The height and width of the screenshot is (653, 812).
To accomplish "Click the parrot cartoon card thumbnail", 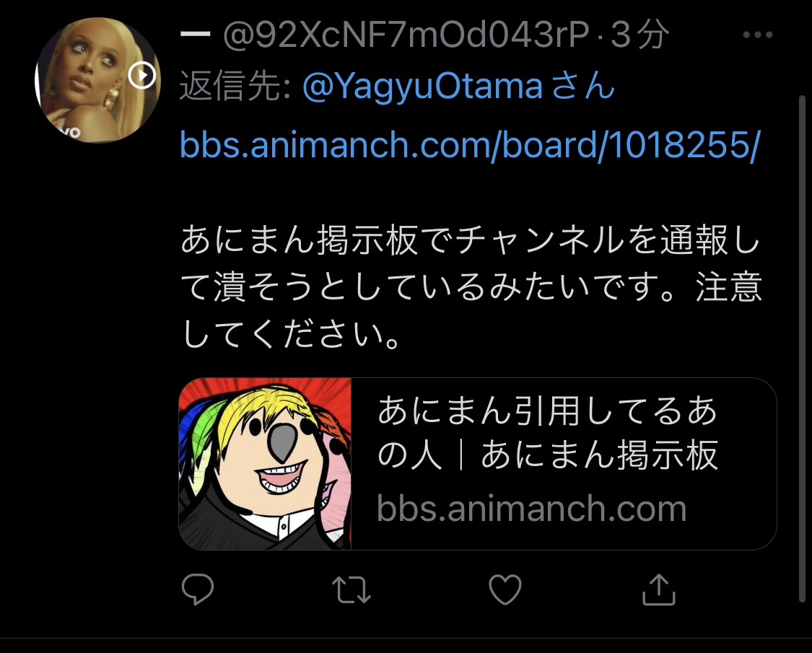I will (265, 463).
